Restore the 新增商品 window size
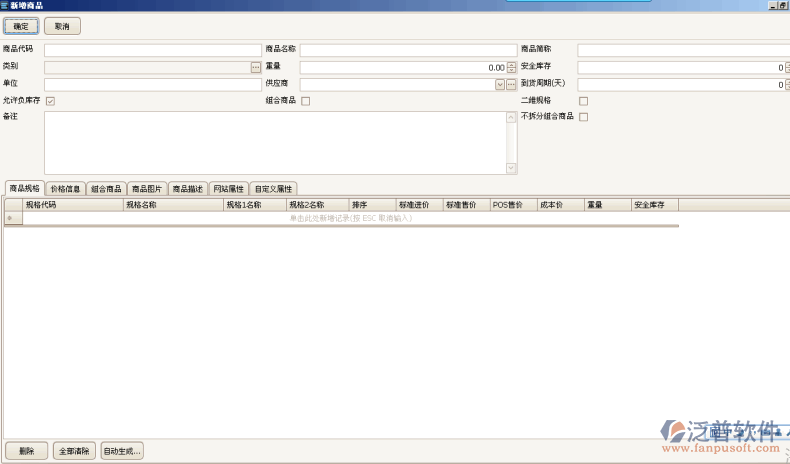This screenshot has width=790, height=464. click(x=783, y=6)
